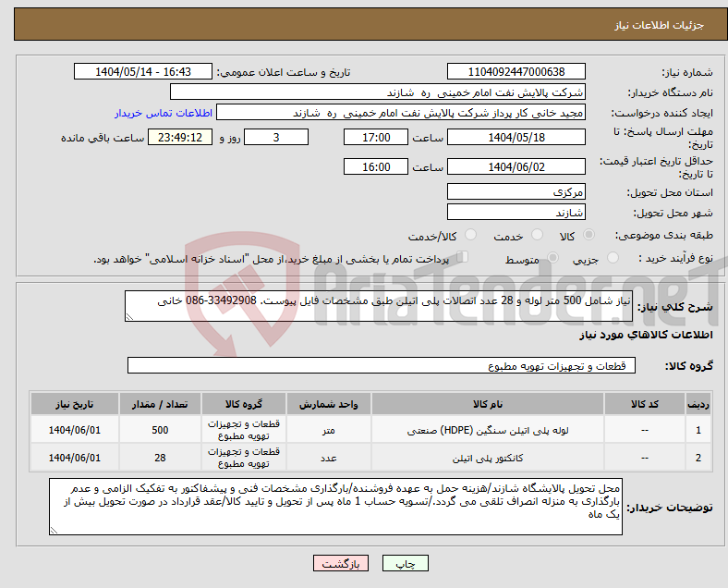Click resize handle of توضیحات خریدار box

54,530
